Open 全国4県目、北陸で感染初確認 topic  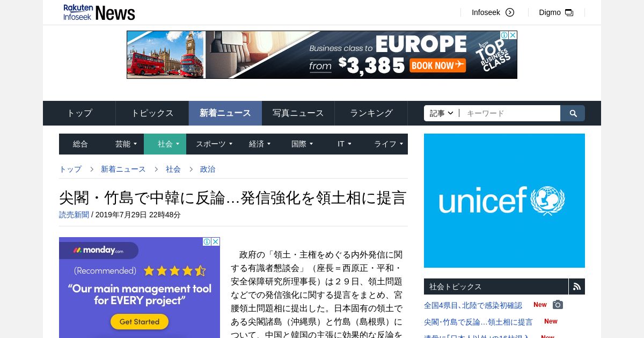(473, 305)
